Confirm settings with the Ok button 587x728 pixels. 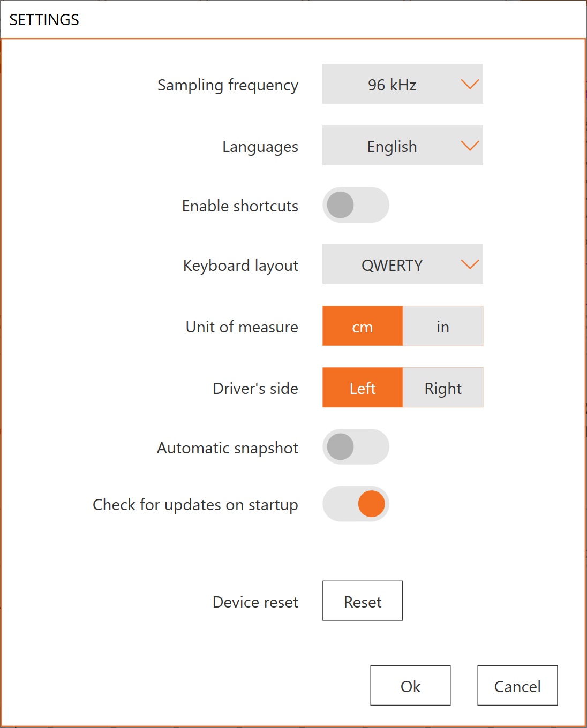[x=410, y=686]
